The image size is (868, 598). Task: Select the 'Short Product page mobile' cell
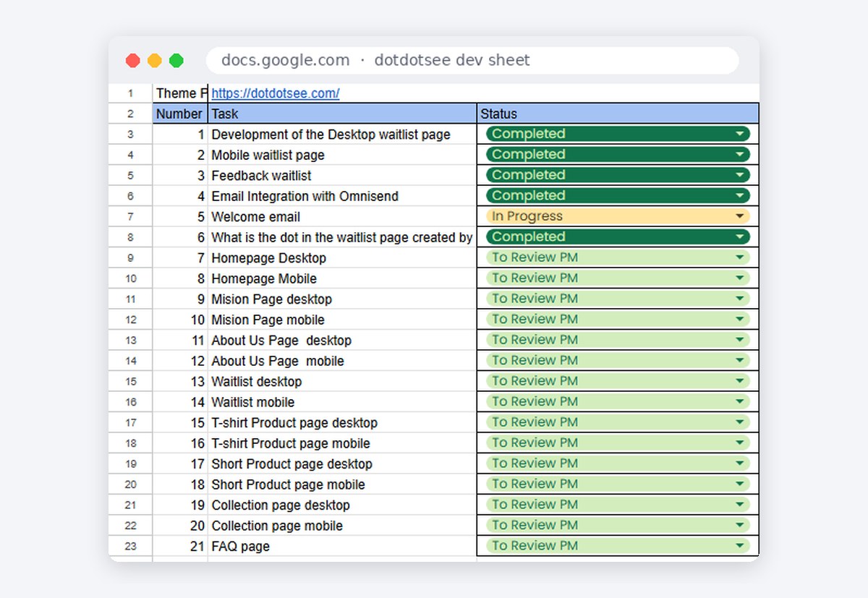click(342, 484)
